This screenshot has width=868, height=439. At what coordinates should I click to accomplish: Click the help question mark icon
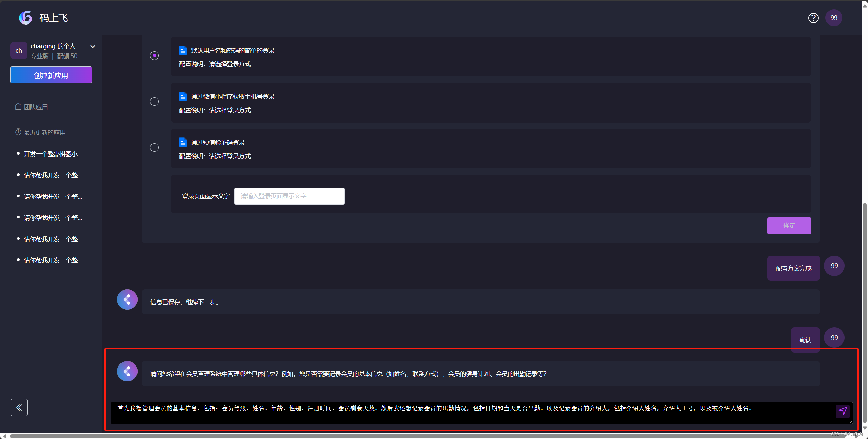pos(813,18)
